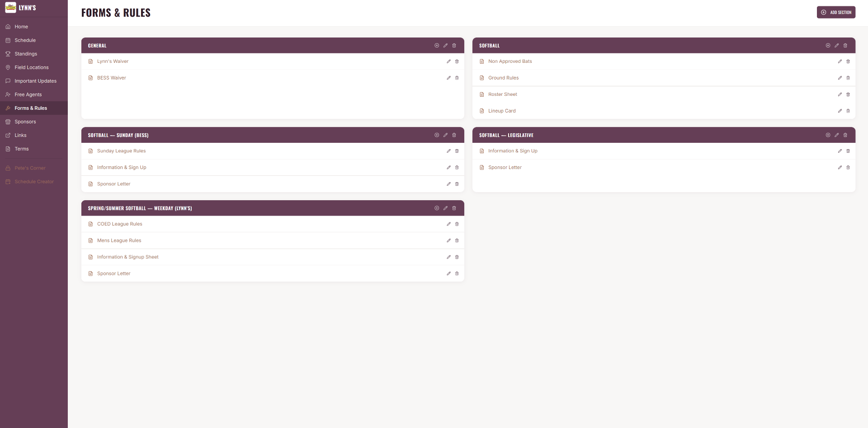This screenshot has height=428, width=868.
Task: Open the Ground Rules document
Action: (x=503, y=78)
